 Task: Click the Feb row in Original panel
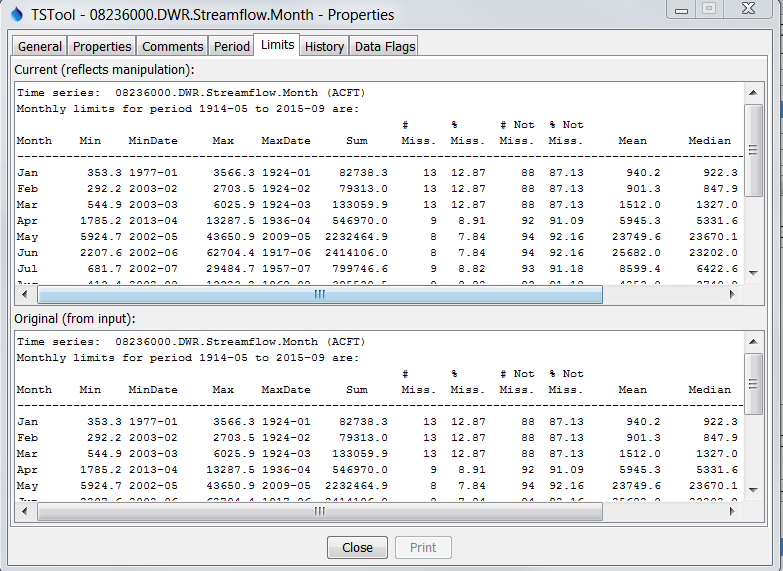[x=378, y=438]
